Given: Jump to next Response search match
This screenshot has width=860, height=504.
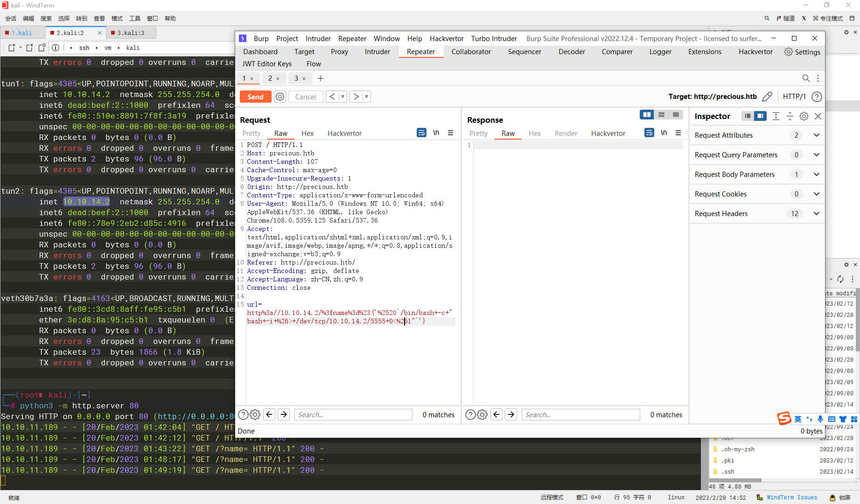Looking at the screenshot, I should (511, 414).
